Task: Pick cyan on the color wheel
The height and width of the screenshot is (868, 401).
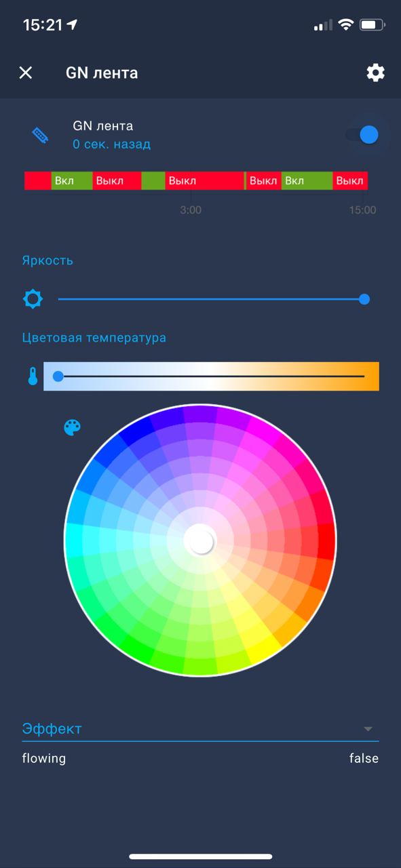Action: coord(74,540)
